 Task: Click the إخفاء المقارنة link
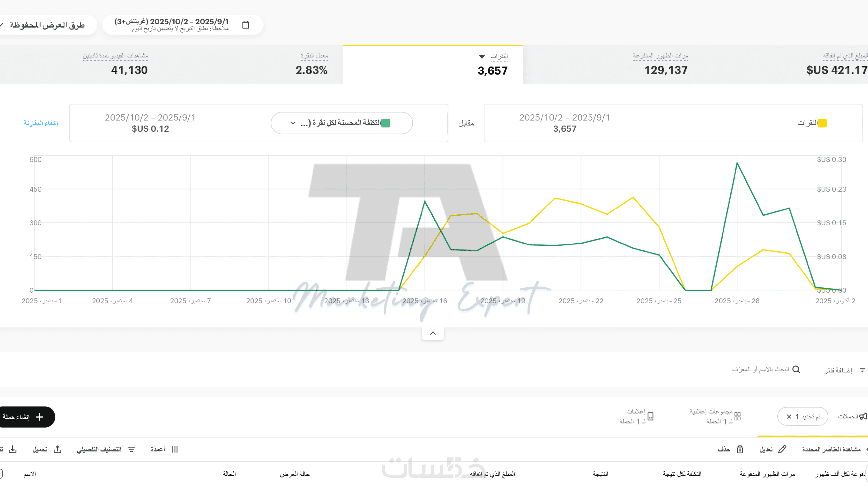[x=41, y=123]
